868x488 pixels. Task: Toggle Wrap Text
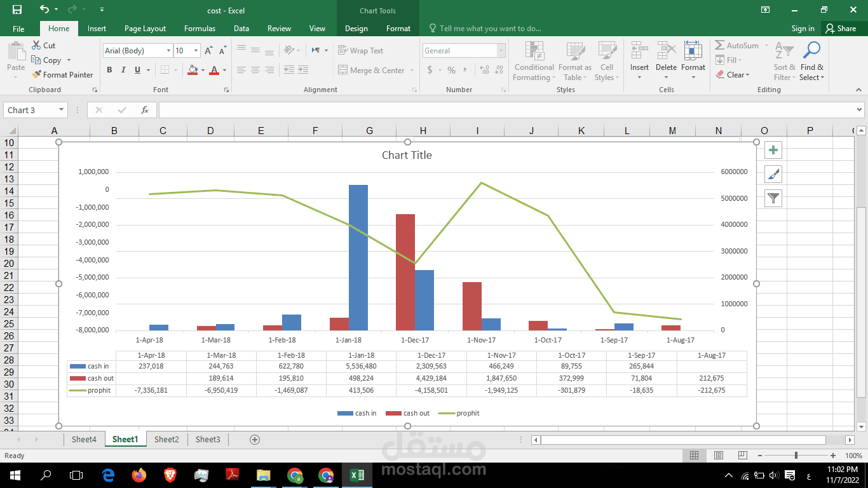[x=360, y=51]
